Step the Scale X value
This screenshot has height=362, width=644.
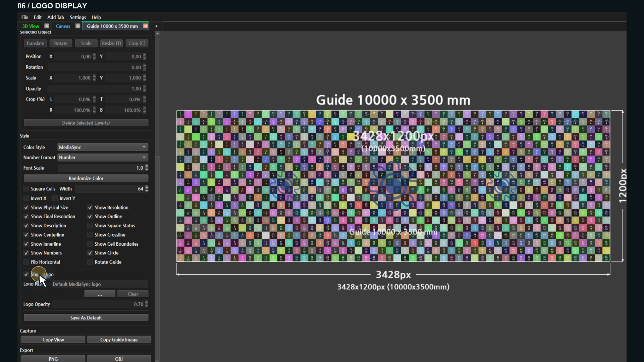pos(94,78)
